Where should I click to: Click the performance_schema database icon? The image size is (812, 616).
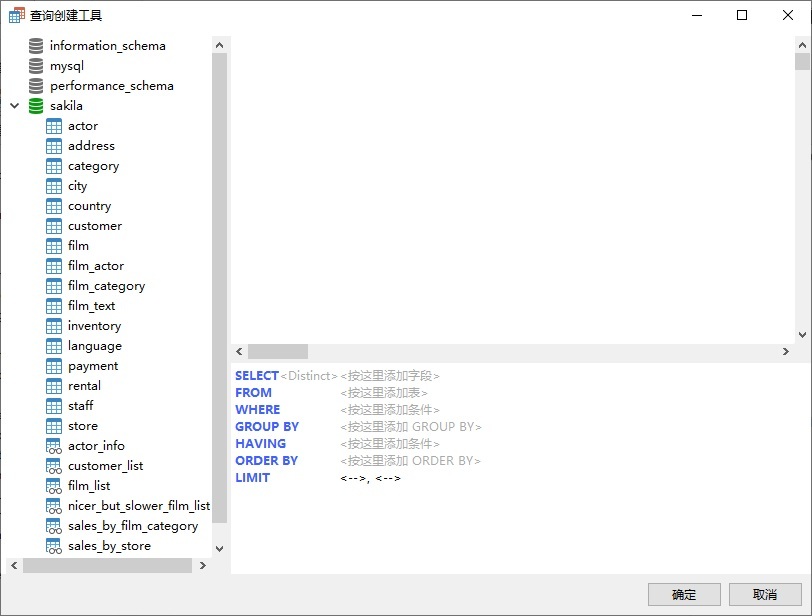[x=36, y=85]
